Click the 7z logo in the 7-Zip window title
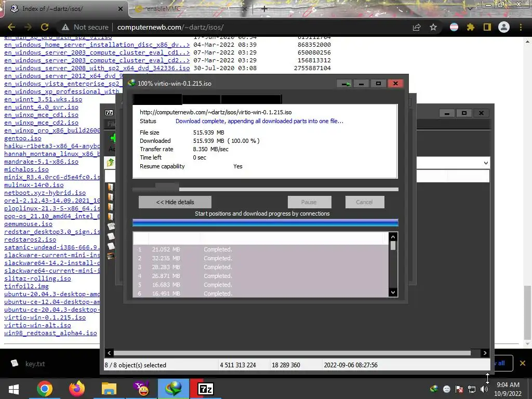The image size is (532, 399). (109, 113)
